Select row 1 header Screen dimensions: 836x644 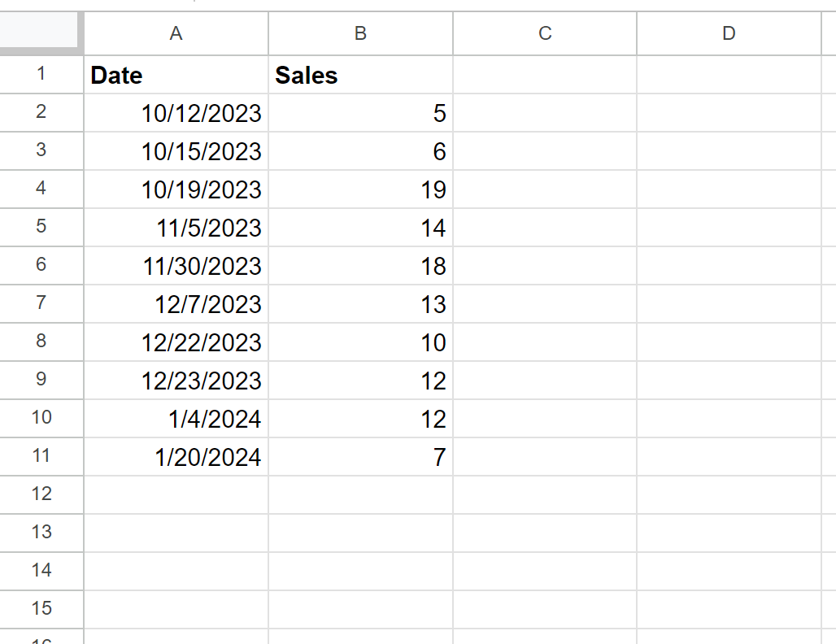click(41, 75)
